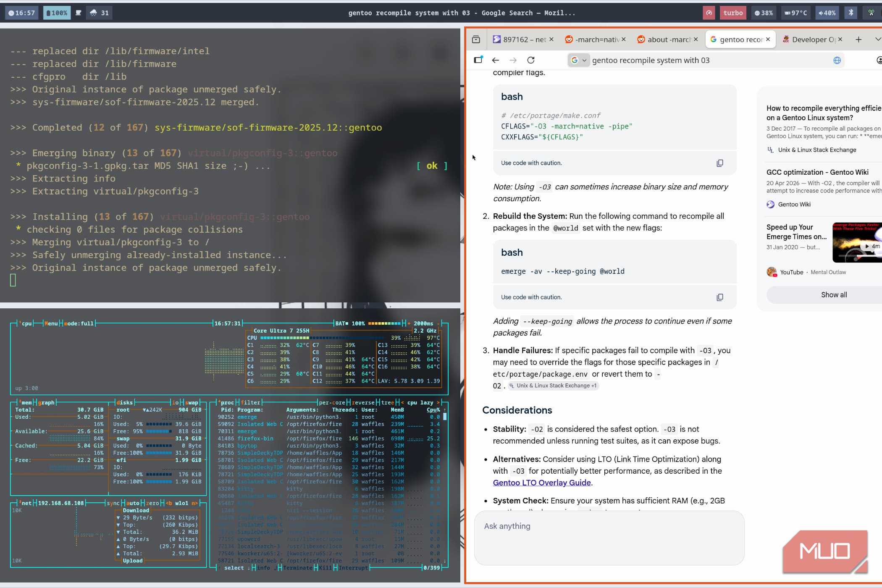Open the Speed up Your Emerge video thumbnail
Viewport: 882px width, 588px height.
(x=857, y=242)
